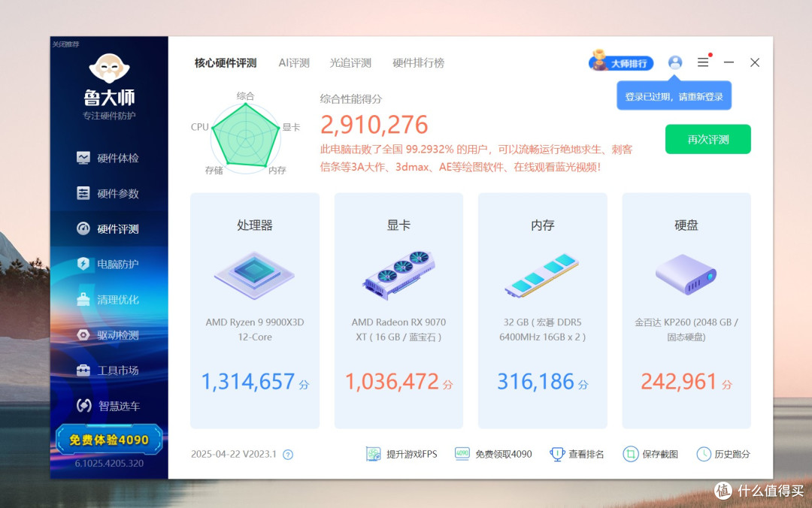
Task: Click the 硬件评测 gauge icon
Action: pos(83,228)
